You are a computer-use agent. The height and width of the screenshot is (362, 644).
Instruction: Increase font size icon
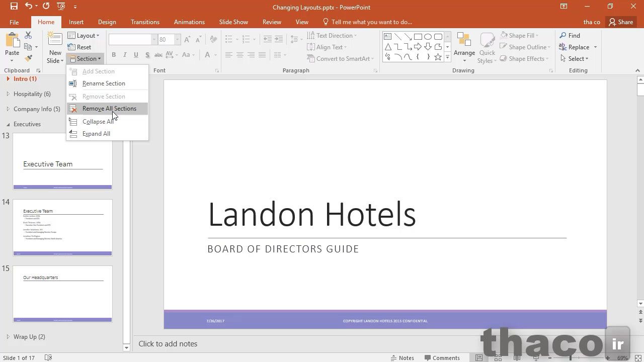click(x=187, y=39)
